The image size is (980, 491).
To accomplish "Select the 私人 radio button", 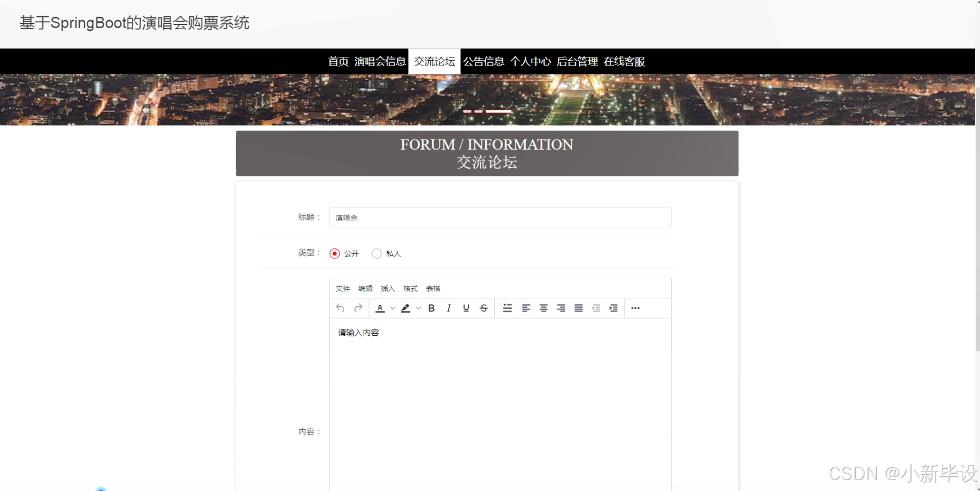I will 377,253.
